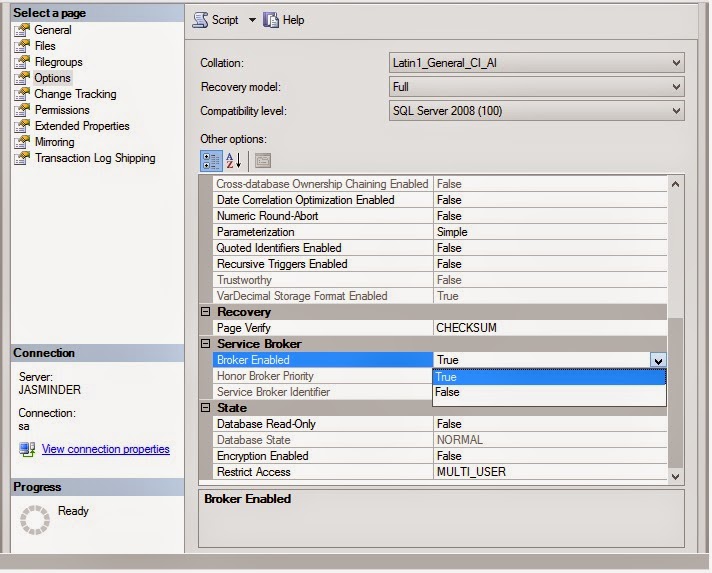Click the Options page icon

(x=22, y=78)
